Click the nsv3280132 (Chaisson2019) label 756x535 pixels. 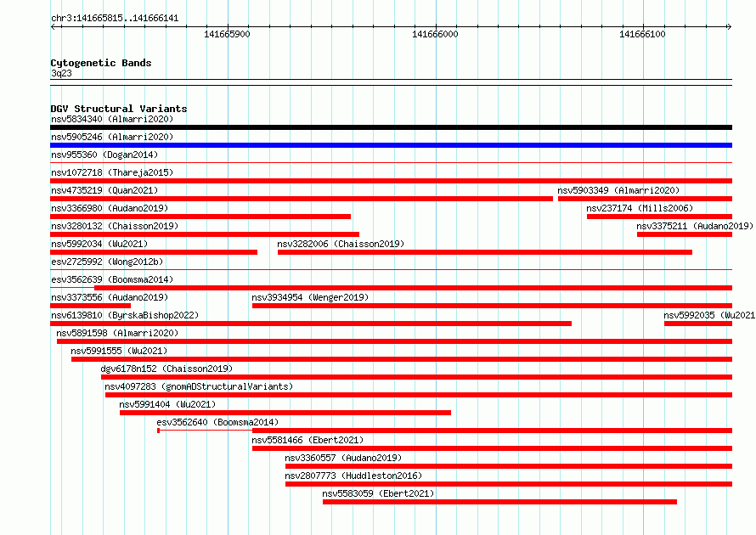pos(115,226)
